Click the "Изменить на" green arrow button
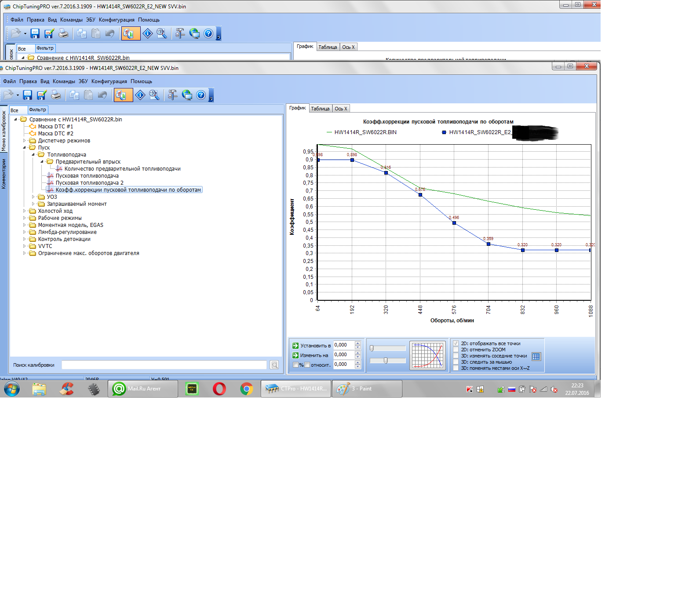The height and width of the screenshot is (598, 700). pos(295,355)
